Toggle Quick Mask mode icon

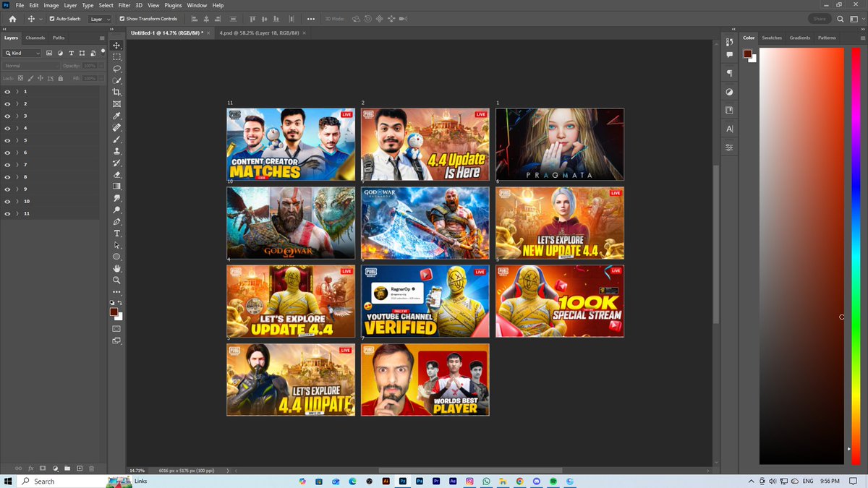[x=117, y=328]
